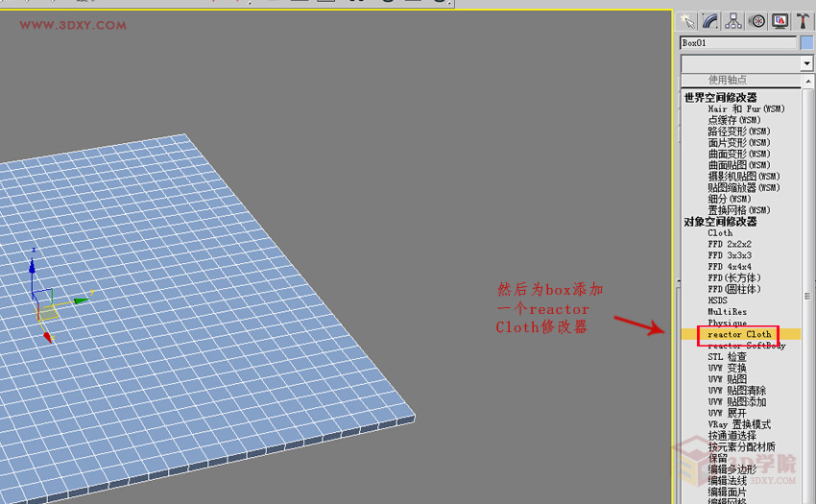Select UVW 展开 modifier
Image resolution: width=816 pixels, height=504 pixels.
coord(727,413)
